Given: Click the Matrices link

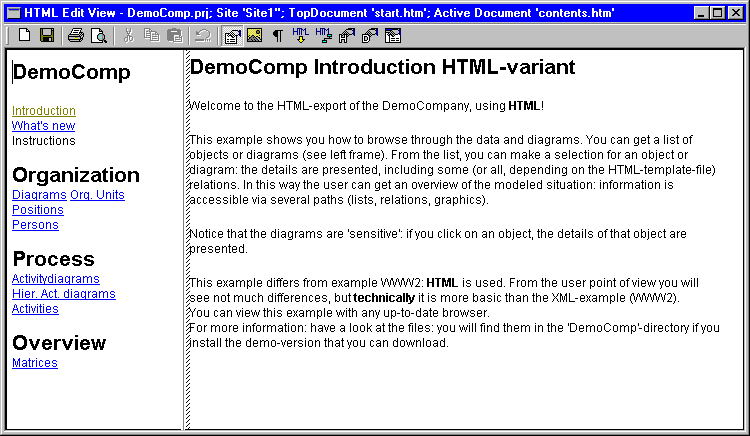Looking at the screenshot, I should click(35, 363).
